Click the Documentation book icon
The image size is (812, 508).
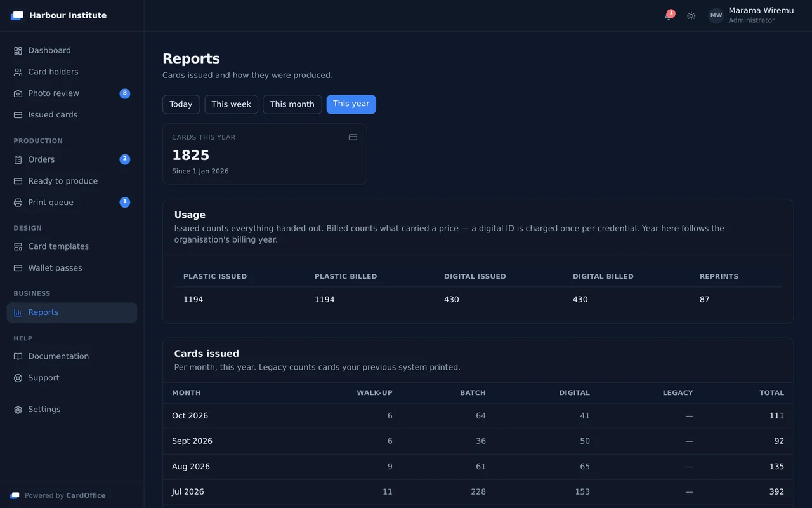18,356
